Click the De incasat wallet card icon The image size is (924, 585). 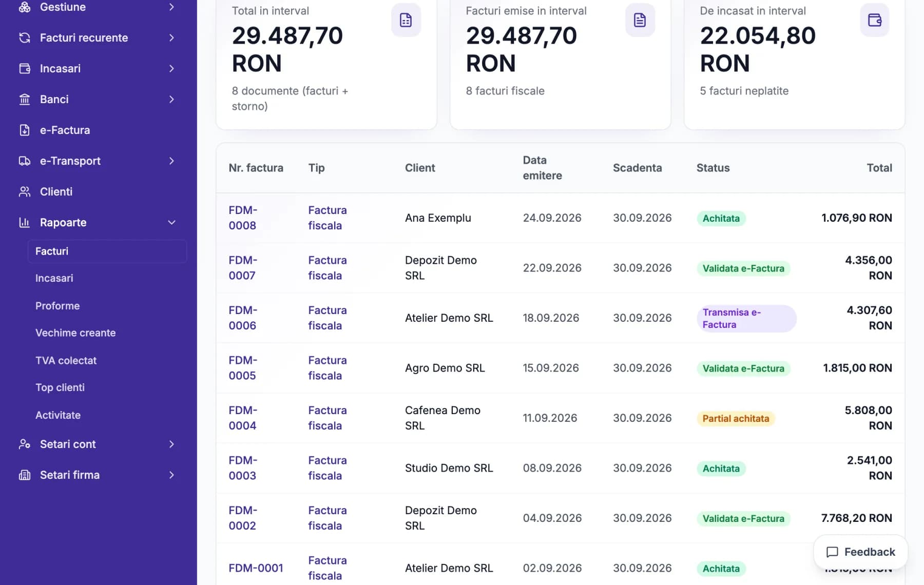tap(874, 20)
